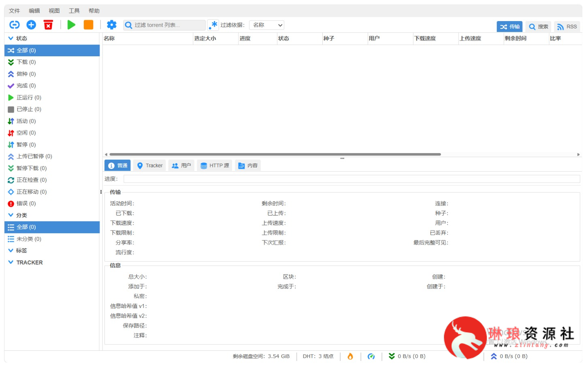Image resolution: width=588 pixels, height=367 pixels.
Task: Click the scroll left arrow of torrent list
Action: pos(106,154)
